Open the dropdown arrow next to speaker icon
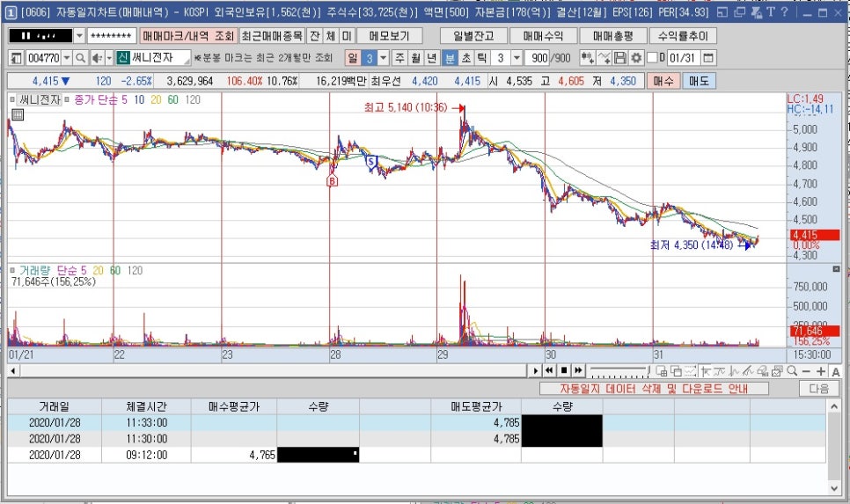Image resolution: width=850 pixels, height=504 pixels. (108, 58)
